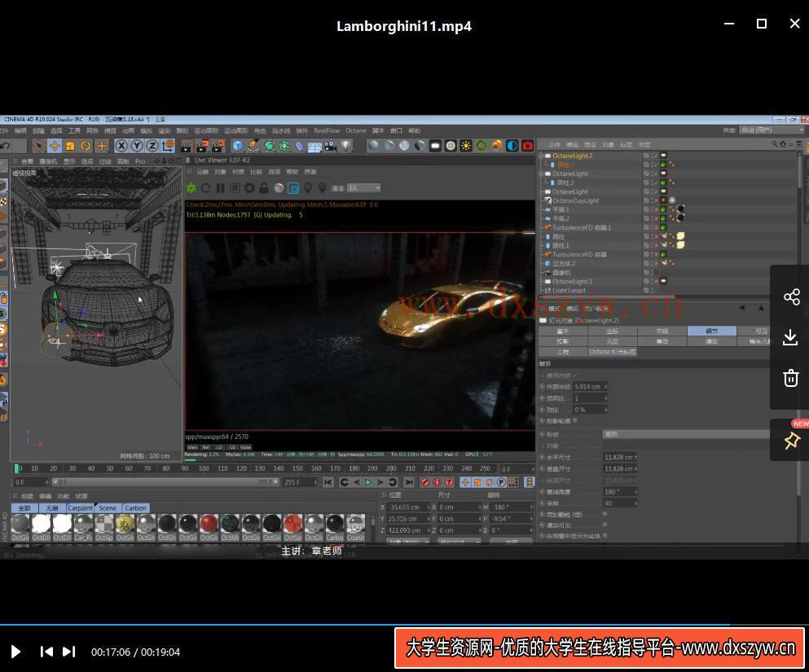
Task: Toggle the 显示可见 checkbox
Action: (605, 525)
